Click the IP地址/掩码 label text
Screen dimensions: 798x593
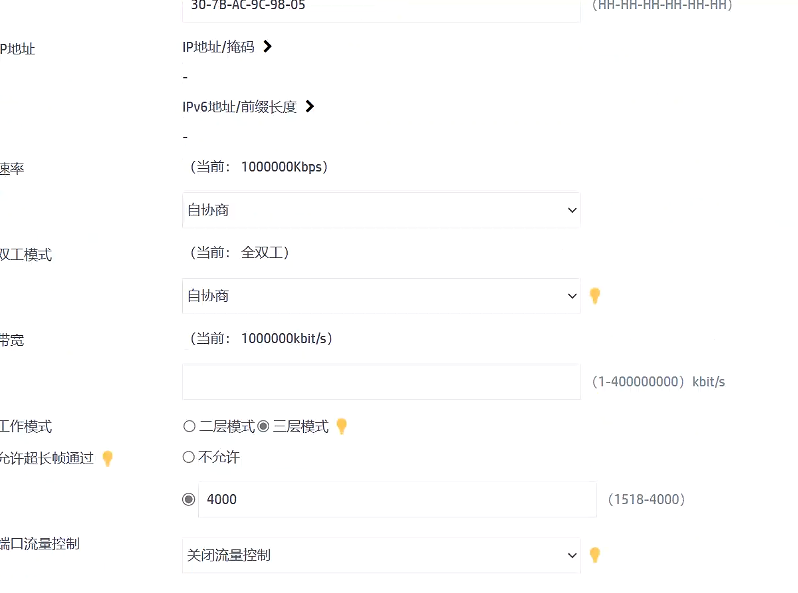click(x=218, y=46)
